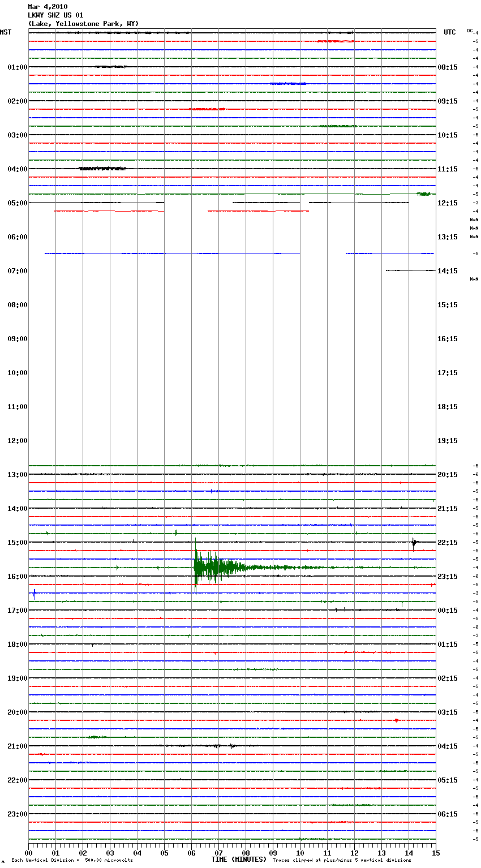The image size is (481, 868).
Task: Select the '13:00' MST hour label
Action: click(x=18, y=475)
